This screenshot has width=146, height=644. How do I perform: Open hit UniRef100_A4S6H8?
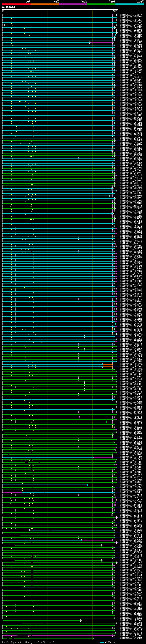tap(131, 27)
